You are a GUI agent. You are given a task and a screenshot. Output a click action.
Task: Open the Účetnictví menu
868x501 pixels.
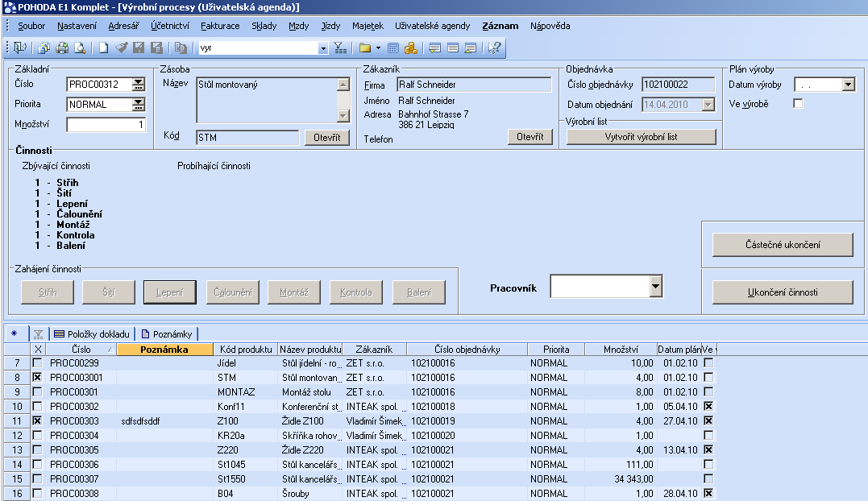pos(170,26)
